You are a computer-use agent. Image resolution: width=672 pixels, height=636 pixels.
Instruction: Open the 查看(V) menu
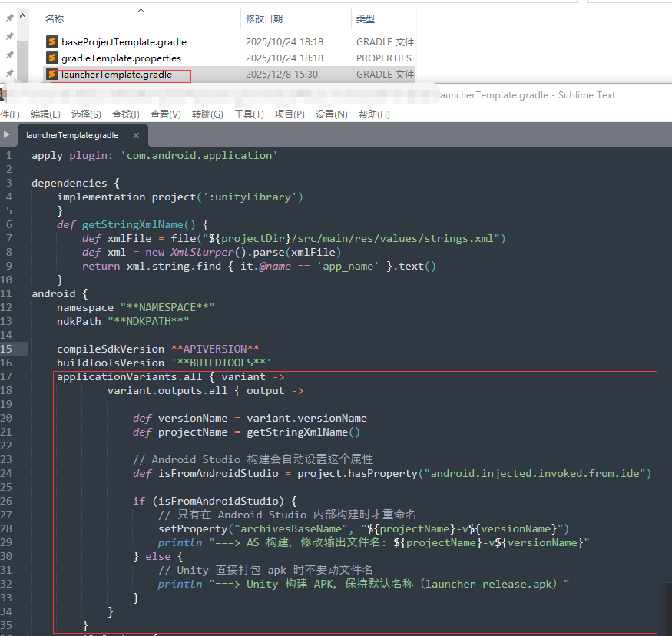click(x=165, y=114)
